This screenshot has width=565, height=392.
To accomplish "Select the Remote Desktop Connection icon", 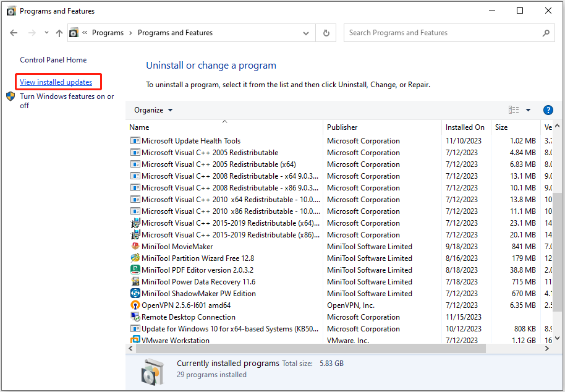I will tap(135, 317).
